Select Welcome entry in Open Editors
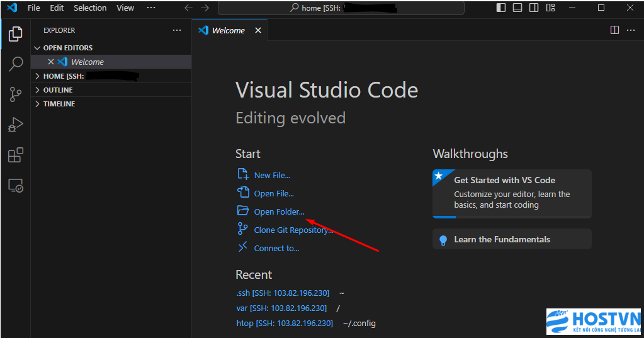The image size is (644, 338). tap(111, 62)
